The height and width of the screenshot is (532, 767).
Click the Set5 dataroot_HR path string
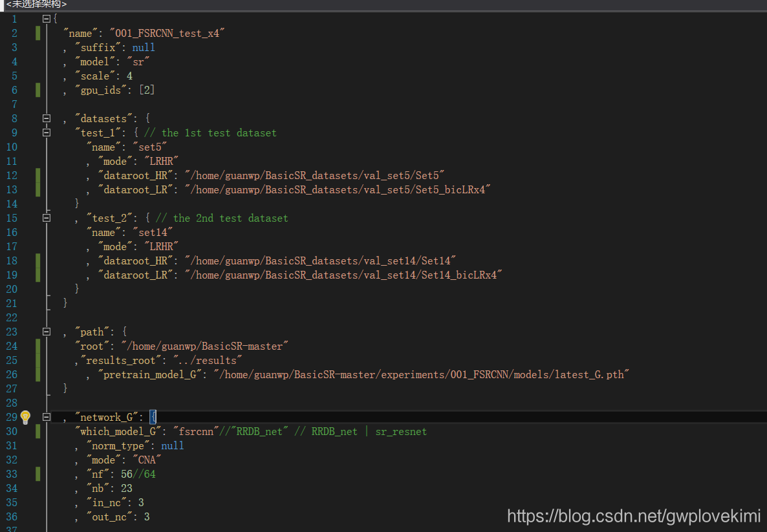(314, 176)
